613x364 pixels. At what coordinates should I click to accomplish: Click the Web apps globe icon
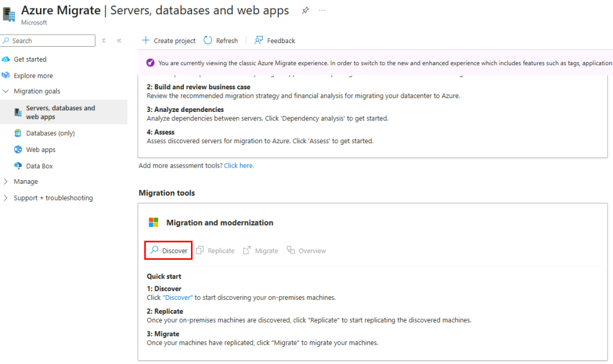(x=18, y=149)
